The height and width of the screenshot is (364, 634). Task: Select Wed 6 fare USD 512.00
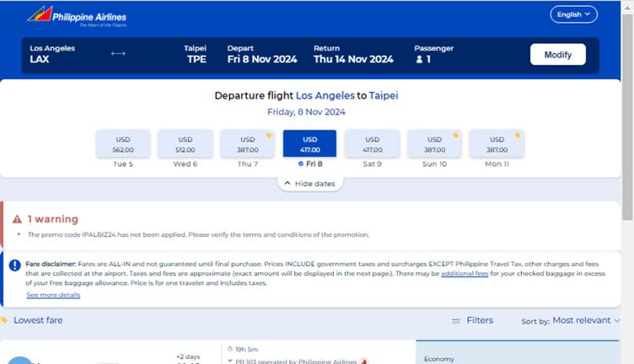[185, 144]
